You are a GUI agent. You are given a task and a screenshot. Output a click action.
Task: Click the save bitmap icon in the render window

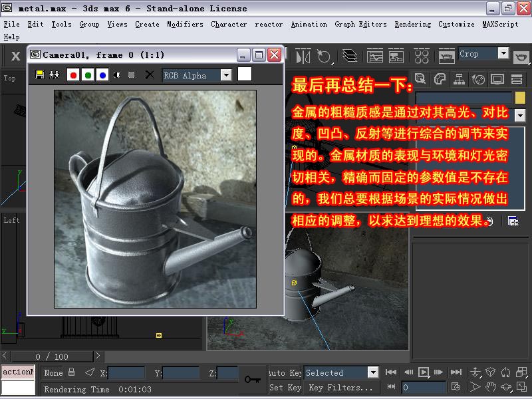click(x=40, y=75)
